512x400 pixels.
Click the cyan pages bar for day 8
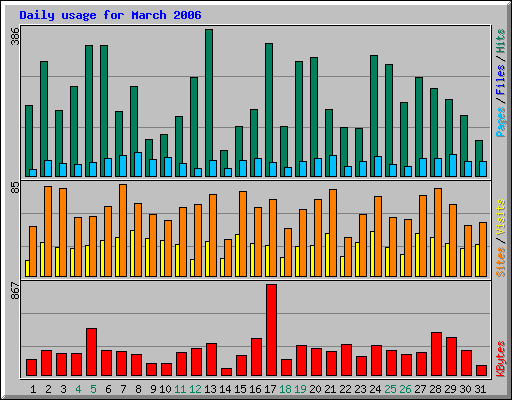138,164
